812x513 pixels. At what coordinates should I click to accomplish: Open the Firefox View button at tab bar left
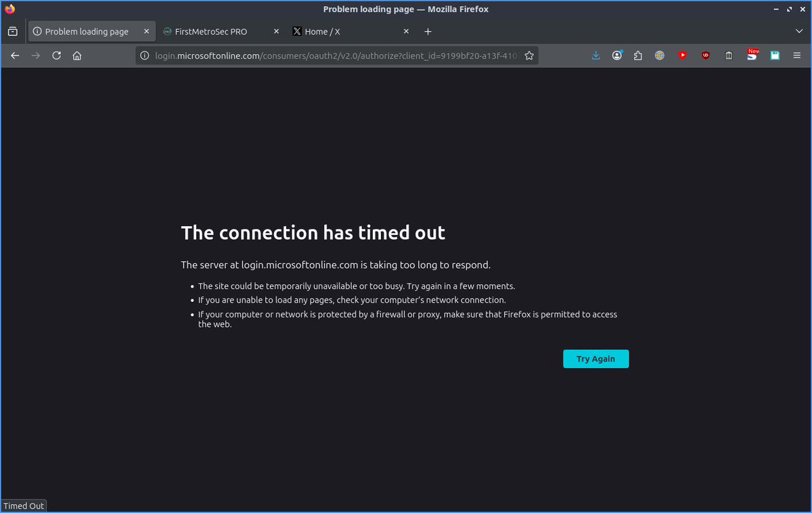pos(12,31)
